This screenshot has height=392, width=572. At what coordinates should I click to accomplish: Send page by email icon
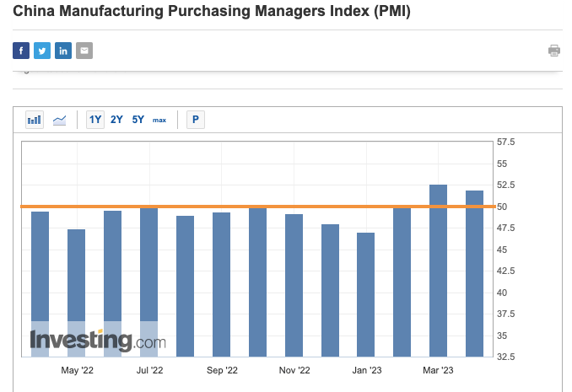coord(84,51)
